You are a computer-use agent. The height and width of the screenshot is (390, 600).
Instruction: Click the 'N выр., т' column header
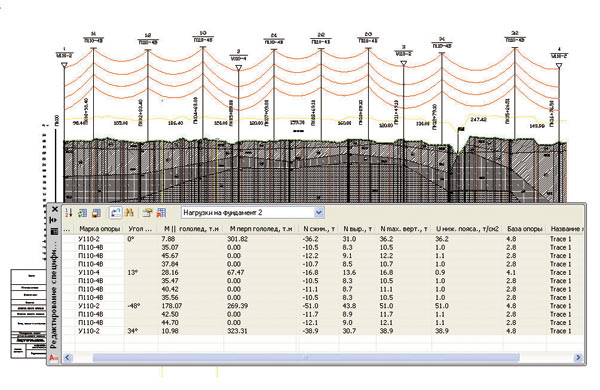[x=358, y=229]
